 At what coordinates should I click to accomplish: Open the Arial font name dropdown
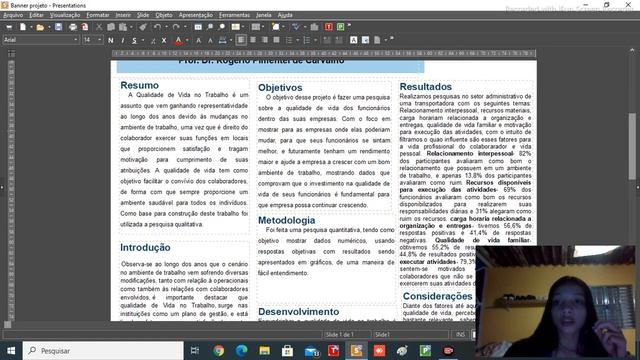click(76, 40)
